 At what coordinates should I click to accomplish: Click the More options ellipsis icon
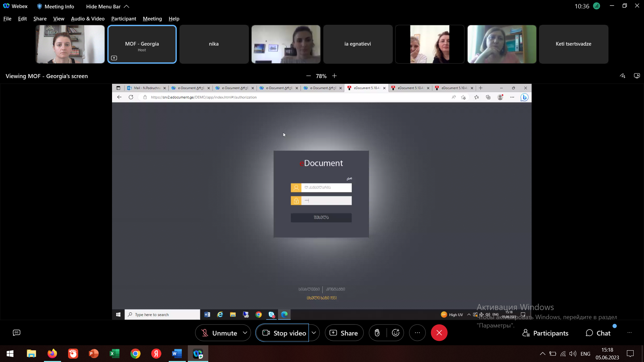(417, 333)
